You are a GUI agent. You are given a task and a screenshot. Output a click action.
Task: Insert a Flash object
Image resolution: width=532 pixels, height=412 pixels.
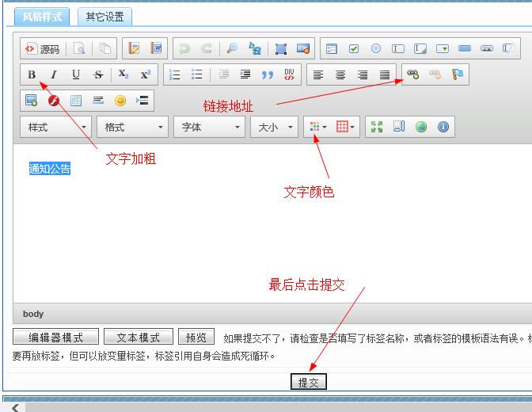point(54,101)
